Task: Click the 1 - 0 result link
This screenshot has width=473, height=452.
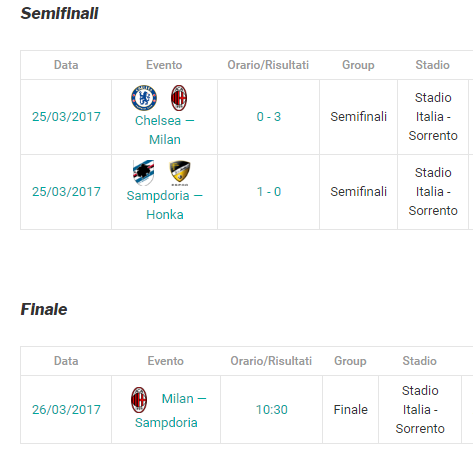Action: [269, 192]
